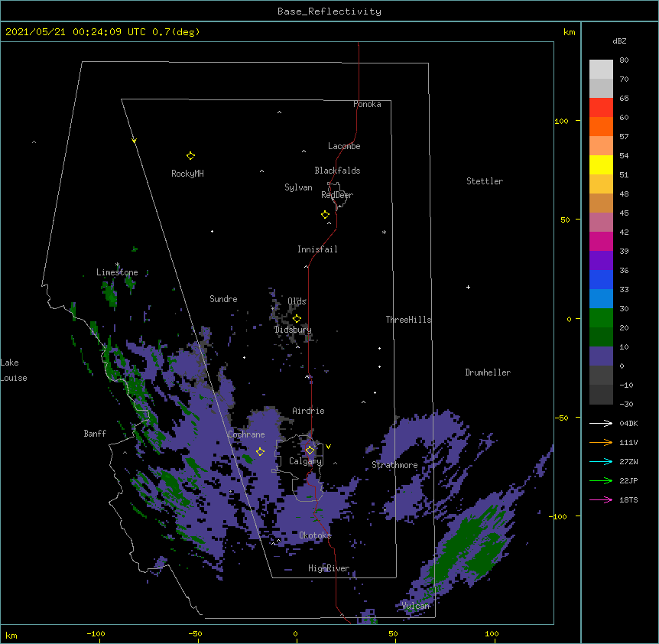Click the orange 111V arrow in legend

click(x=601, y=442)
